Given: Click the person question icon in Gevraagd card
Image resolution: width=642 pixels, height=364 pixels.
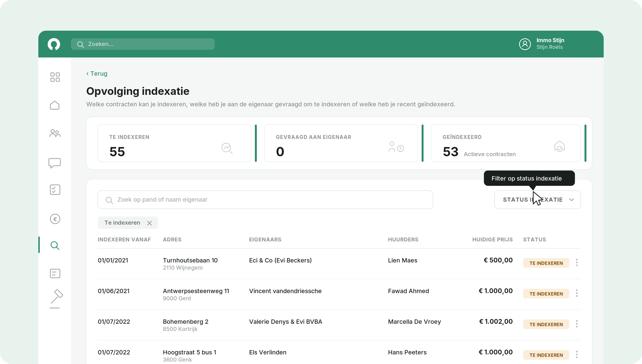Looking at the screenshot, I should pos(396,147).
